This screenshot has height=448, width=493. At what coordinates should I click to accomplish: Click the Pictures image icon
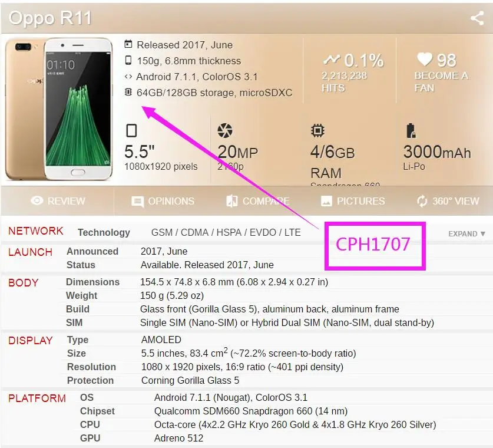(x=326, y=201)
